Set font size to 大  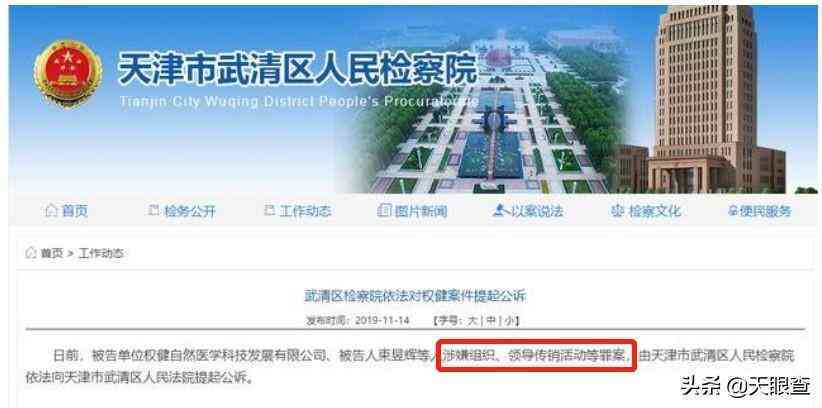(472, 320)
